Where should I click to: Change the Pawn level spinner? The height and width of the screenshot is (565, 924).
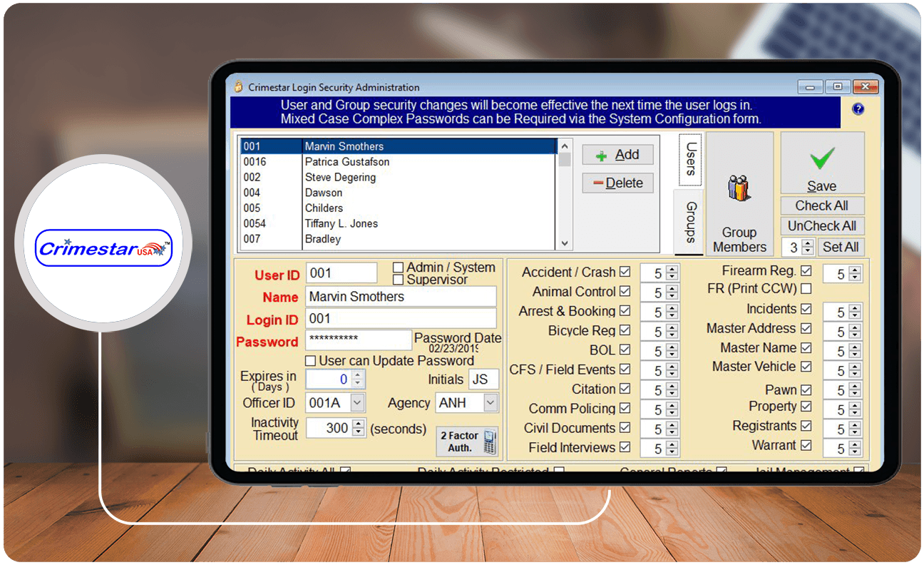pyautogui.click(x=855, y=391)
